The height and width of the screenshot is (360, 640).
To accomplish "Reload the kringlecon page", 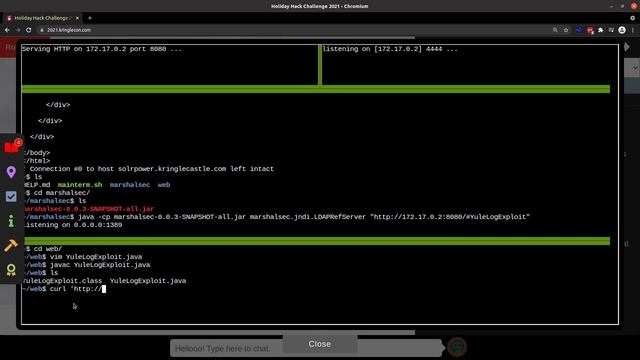I will 29,30.
